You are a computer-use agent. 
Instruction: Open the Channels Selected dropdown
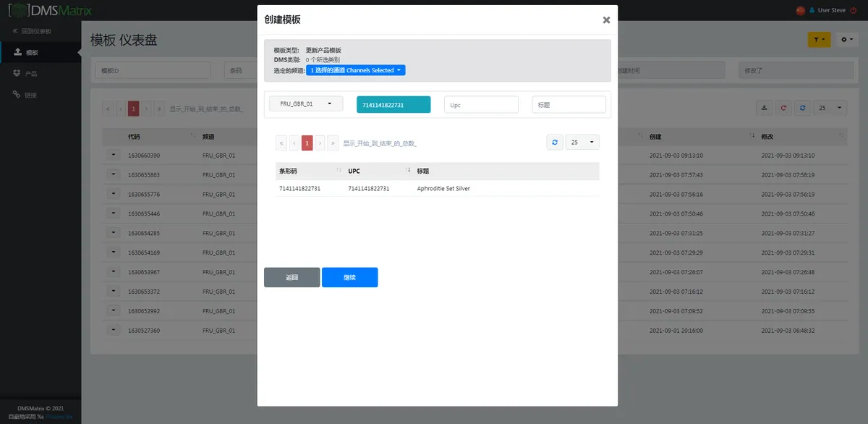(356, 70)
